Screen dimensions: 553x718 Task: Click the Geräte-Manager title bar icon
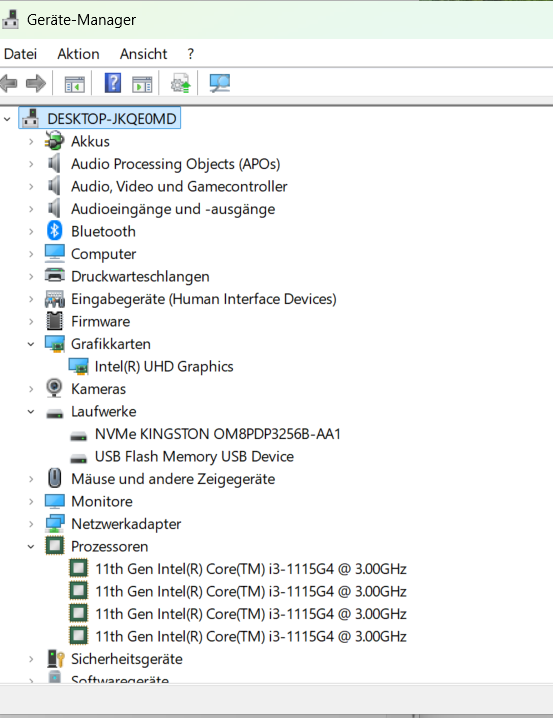[10, 19]
